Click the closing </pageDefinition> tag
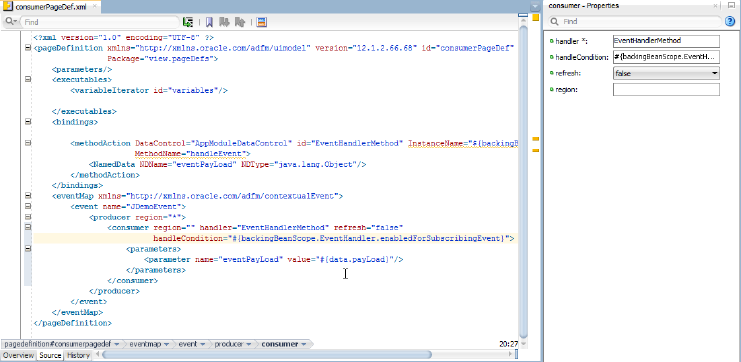 point(72,323)
